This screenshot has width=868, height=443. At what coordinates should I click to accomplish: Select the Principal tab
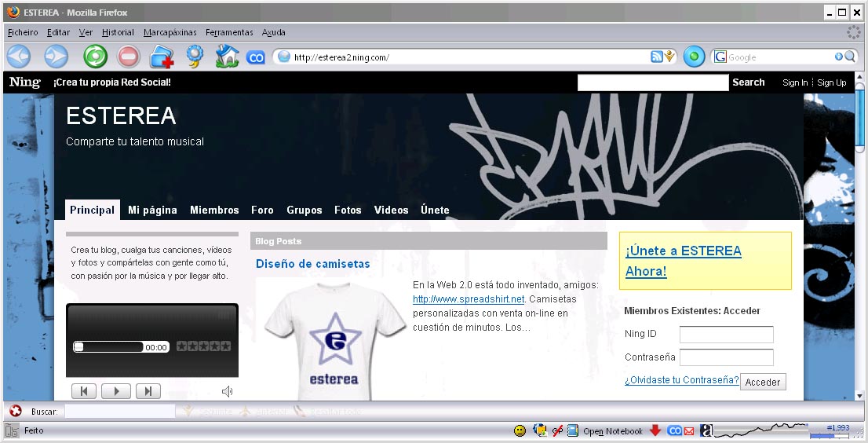point(93,210)
